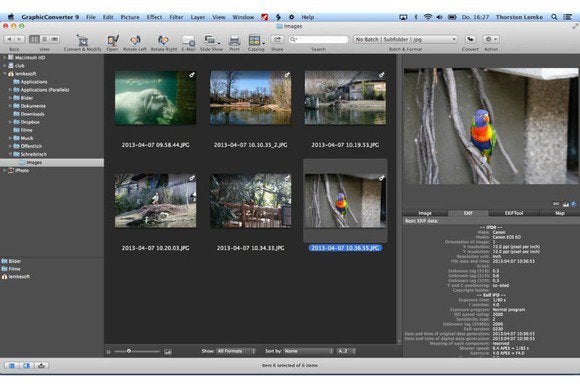Open the Catalog tool
This screenshot has width=580, height=388.
(x=256, y=40)
